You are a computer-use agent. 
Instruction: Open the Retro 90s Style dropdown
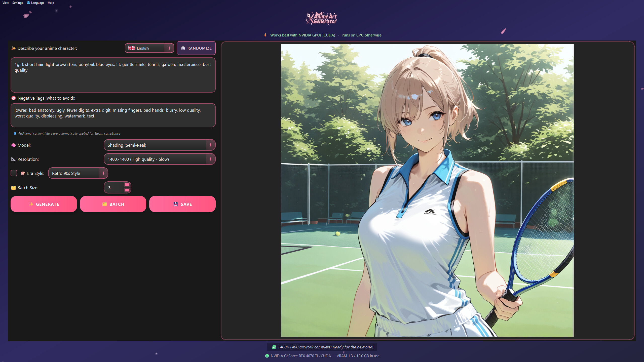pyautogui.click(x=78, y=173)
